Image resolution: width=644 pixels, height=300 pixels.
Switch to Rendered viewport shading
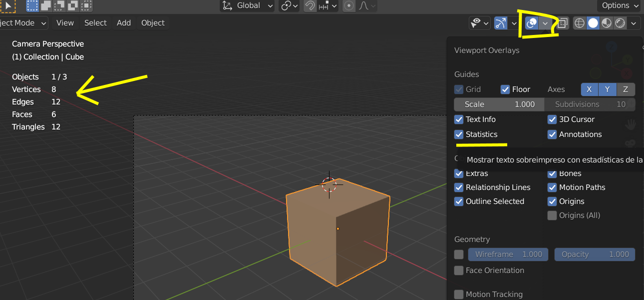click(620, 23)
